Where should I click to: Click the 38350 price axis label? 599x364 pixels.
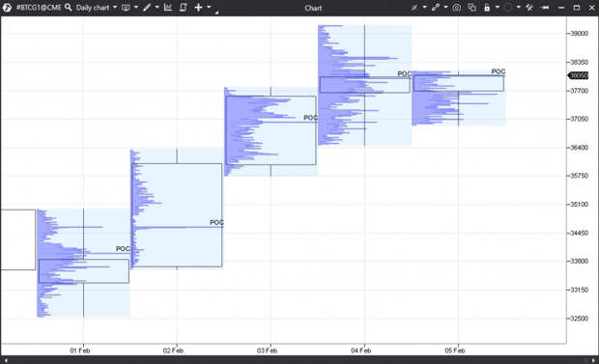pyautogui.click(x=579, y=62)
